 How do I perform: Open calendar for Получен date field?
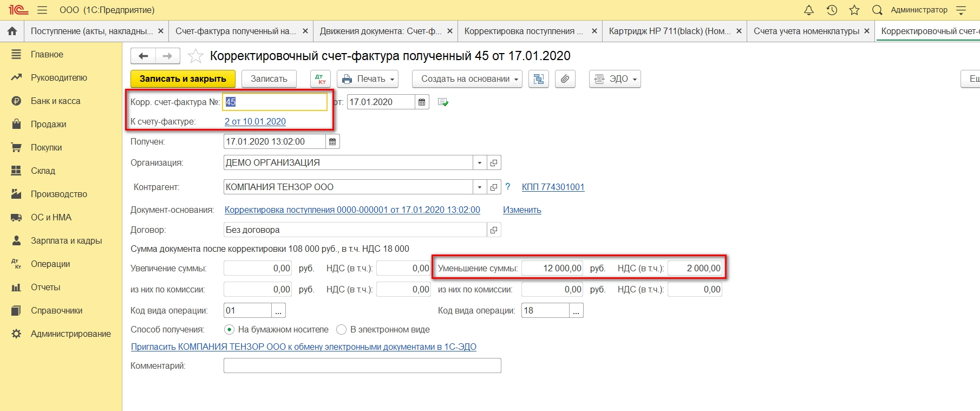(332, 141)
